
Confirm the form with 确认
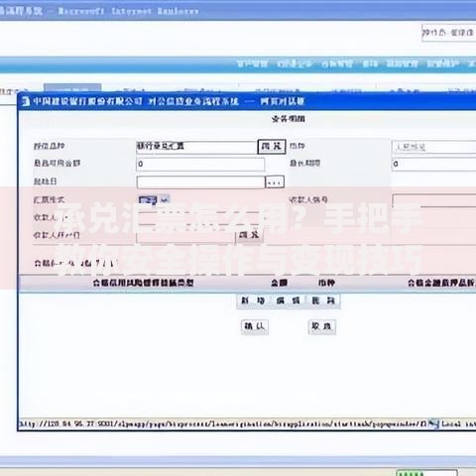tap(255, 326)
